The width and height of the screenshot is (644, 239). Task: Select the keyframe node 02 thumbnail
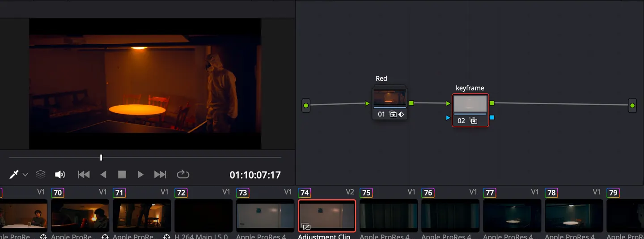tap(470, 104)
